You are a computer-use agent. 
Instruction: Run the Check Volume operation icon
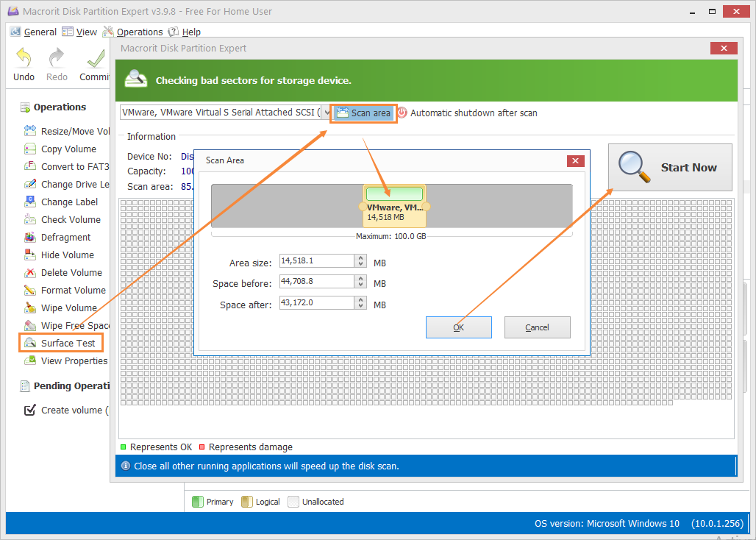[x=30, y=219]
